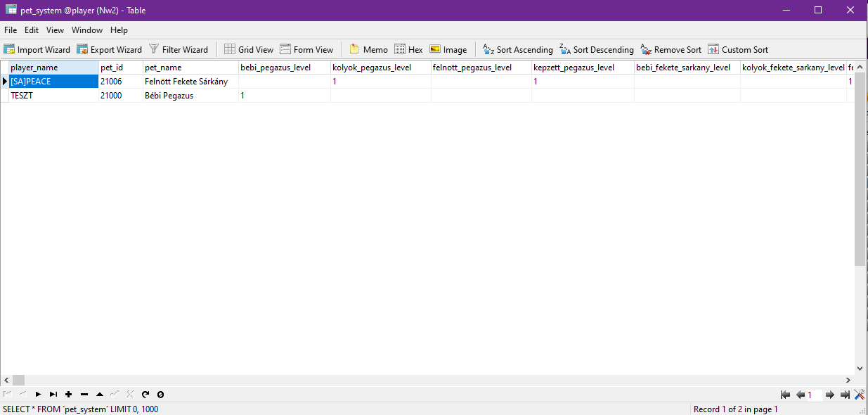Select TESZT row bebi_pegazus_level value 1
868x415 pixels.
tap(285, 96)
